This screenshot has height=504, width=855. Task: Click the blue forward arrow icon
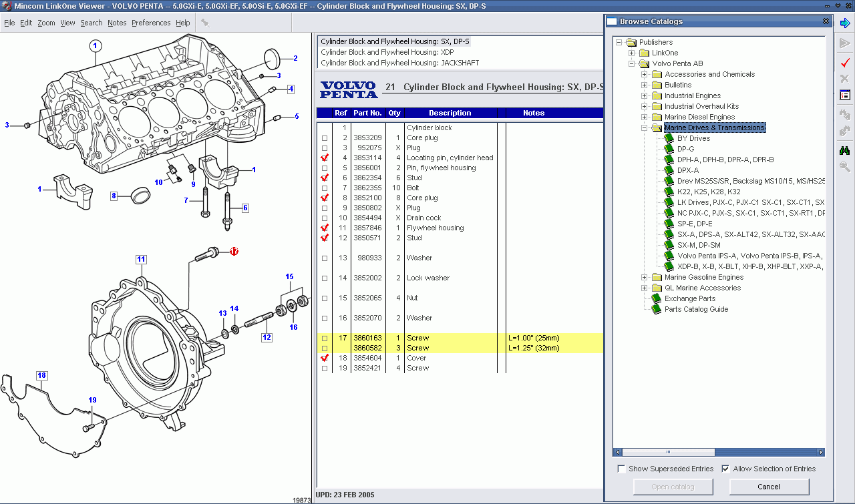tap(844, 23)
